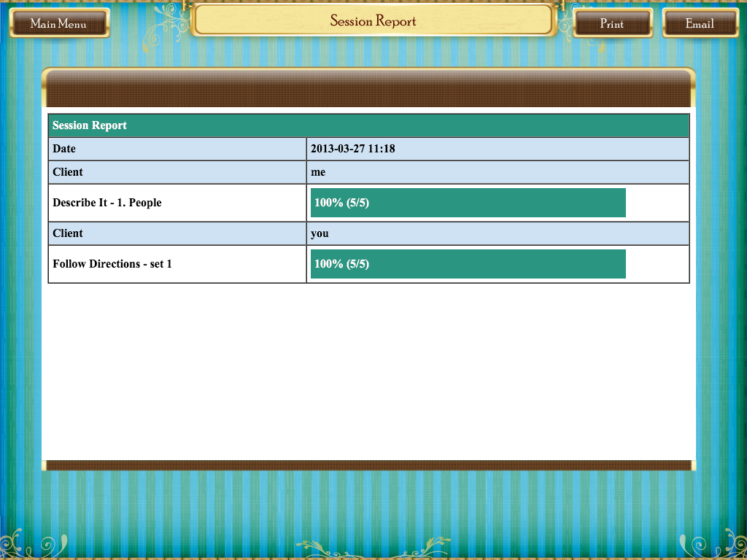Select the Session Report title banner
Viewport: 747px width, 560px height.
[373, 21]
